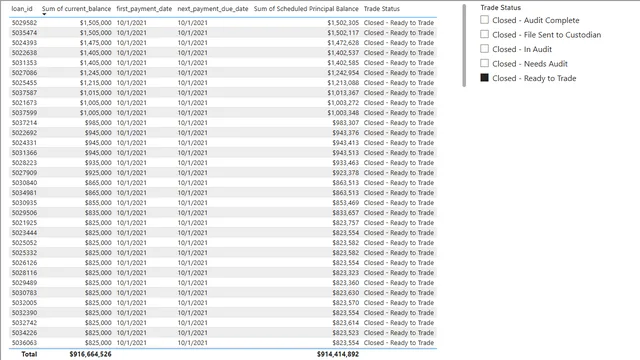The width and height of the screenshot is (640, 360).
Task: Select loan_id 5035474
Action: 24,33
